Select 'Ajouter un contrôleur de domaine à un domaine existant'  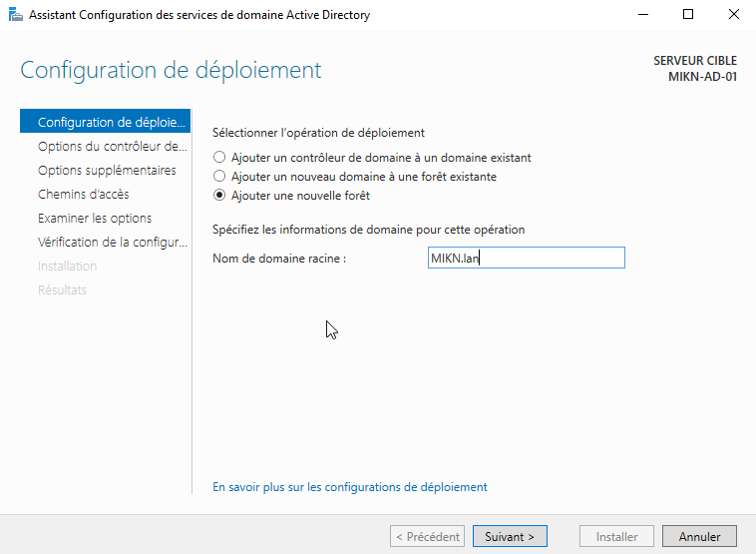point(219,158)
